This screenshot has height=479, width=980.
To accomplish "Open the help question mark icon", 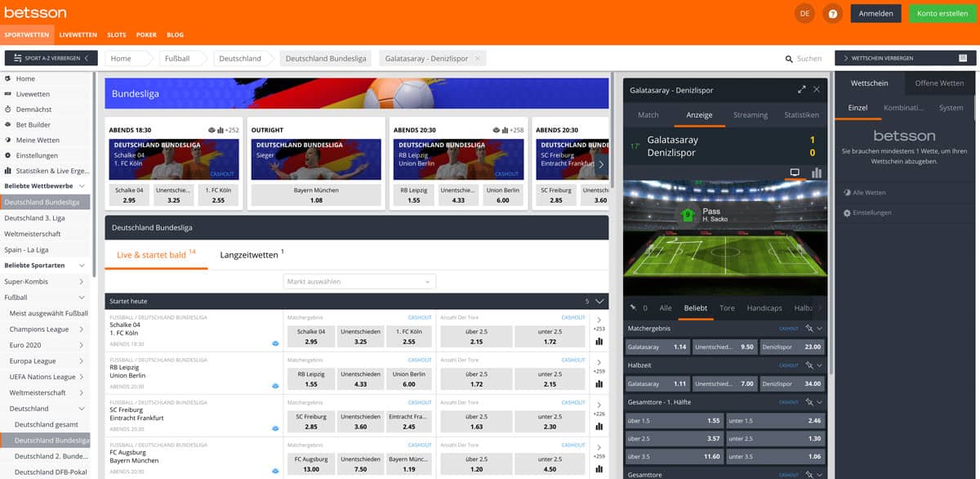I will pos(833,13).
